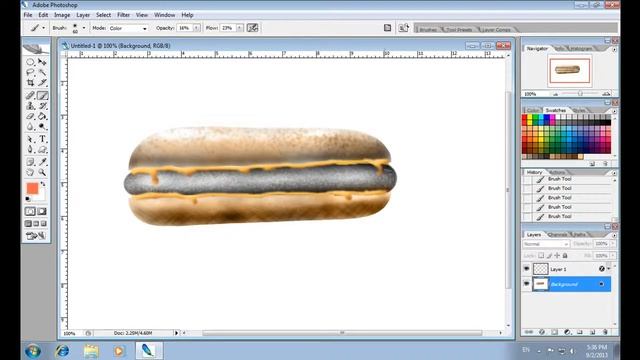Select the Brush tool in toolbox
640x360 pixels.
[42, 96]
